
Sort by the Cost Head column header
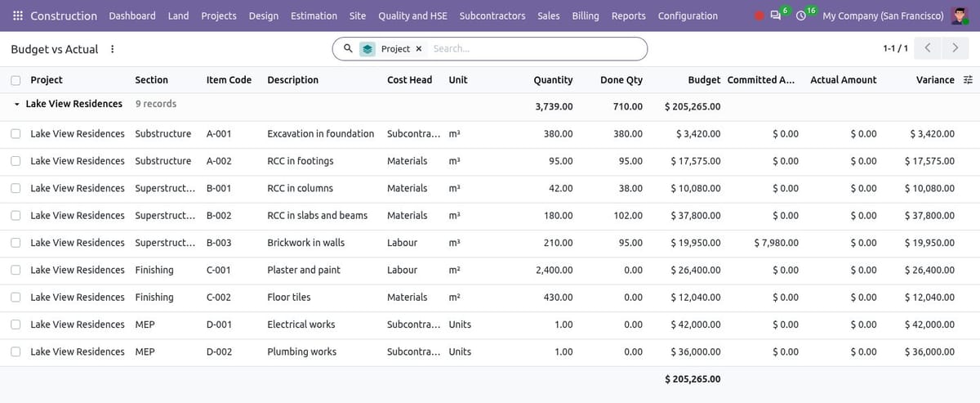(410, 80)
